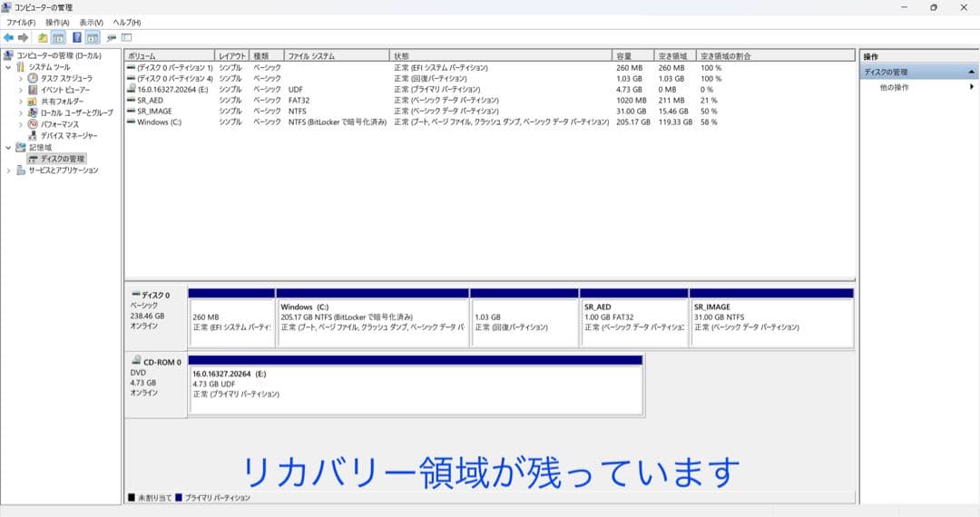Click the Local Users and Groups icon
Image resolution: width=980 pixels, height=517 pixels.
[x=34, y=112]
